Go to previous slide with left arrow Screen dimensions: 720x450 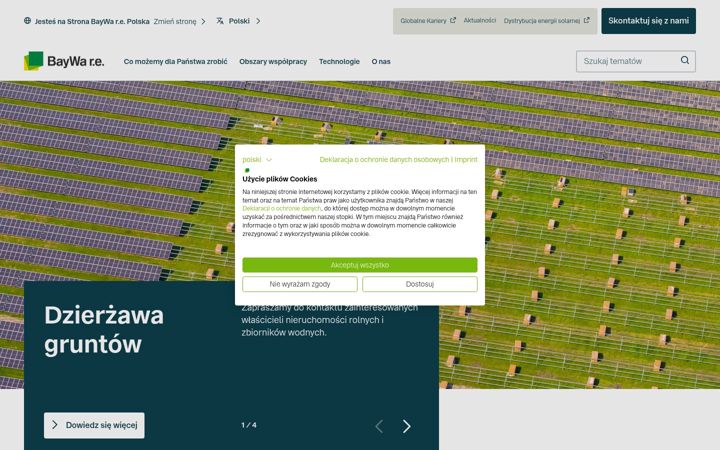point(379,426)
